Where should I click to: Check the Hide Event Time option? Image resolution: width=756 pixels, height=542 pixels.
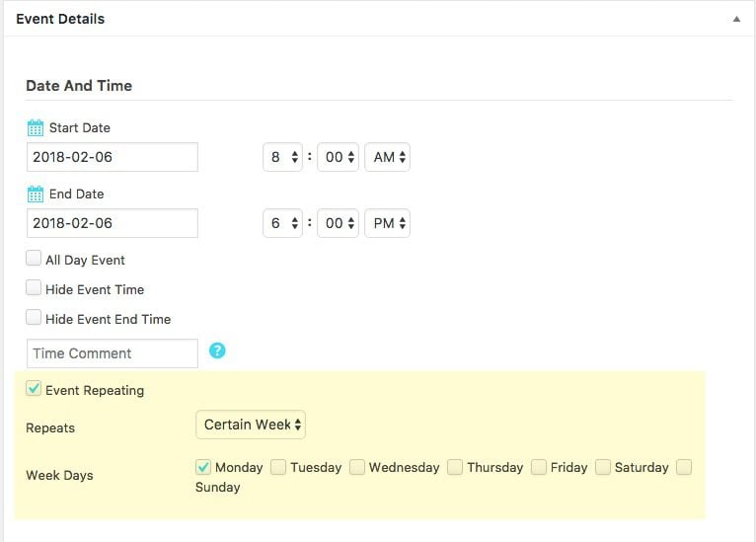[34, 289]
